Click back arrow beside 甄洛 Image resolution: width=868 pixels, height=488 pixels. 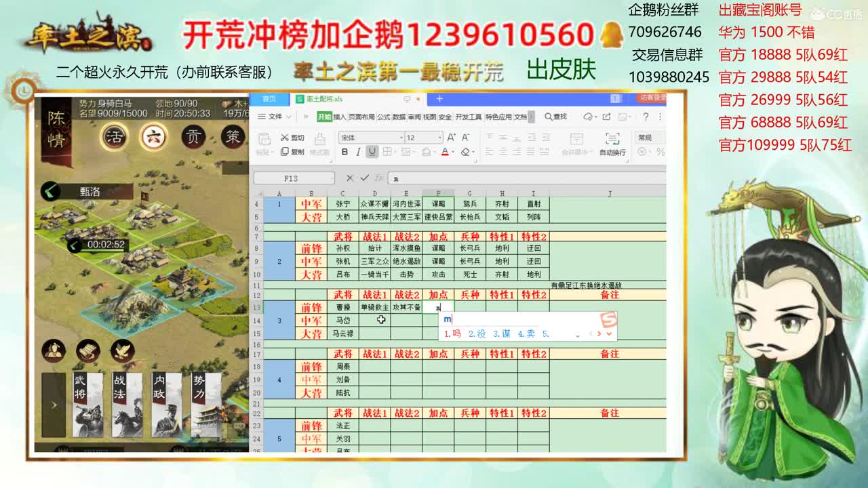50,192
